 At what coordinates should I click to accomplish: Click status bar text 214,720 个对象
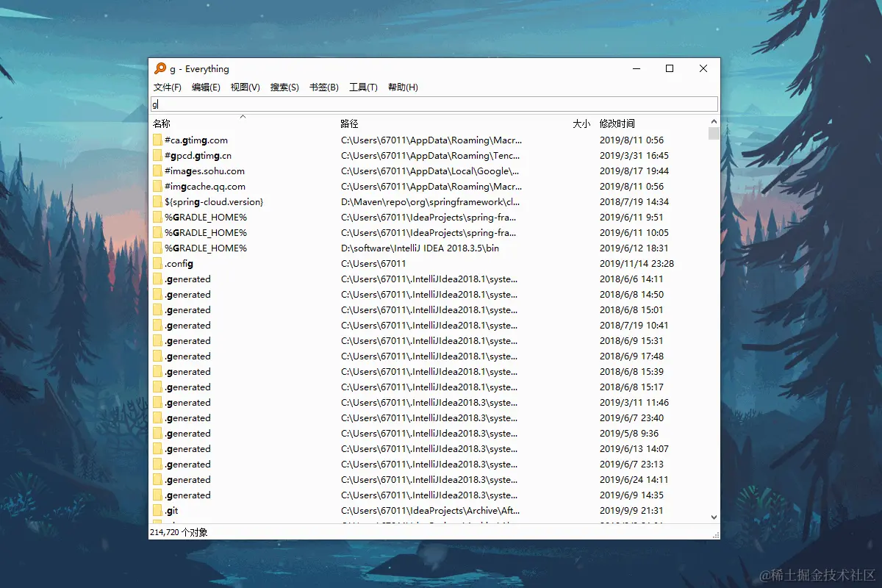[179, 531]
